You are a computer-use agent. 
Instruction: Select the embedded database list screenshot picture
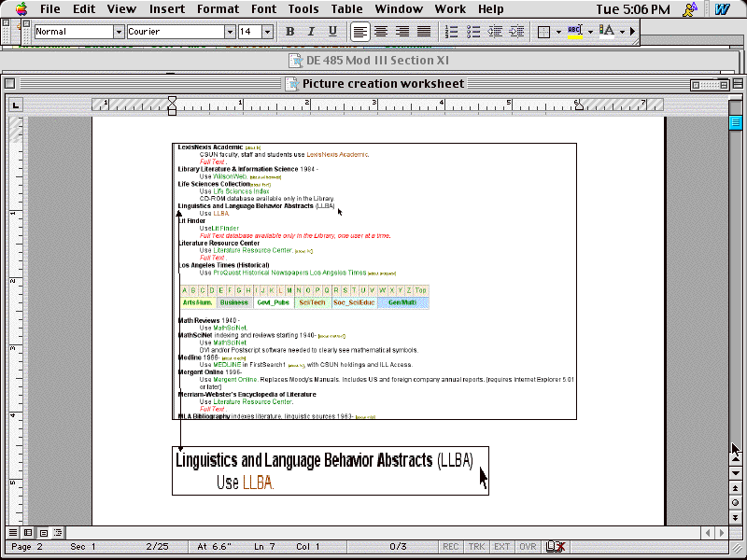coord(374,282)
